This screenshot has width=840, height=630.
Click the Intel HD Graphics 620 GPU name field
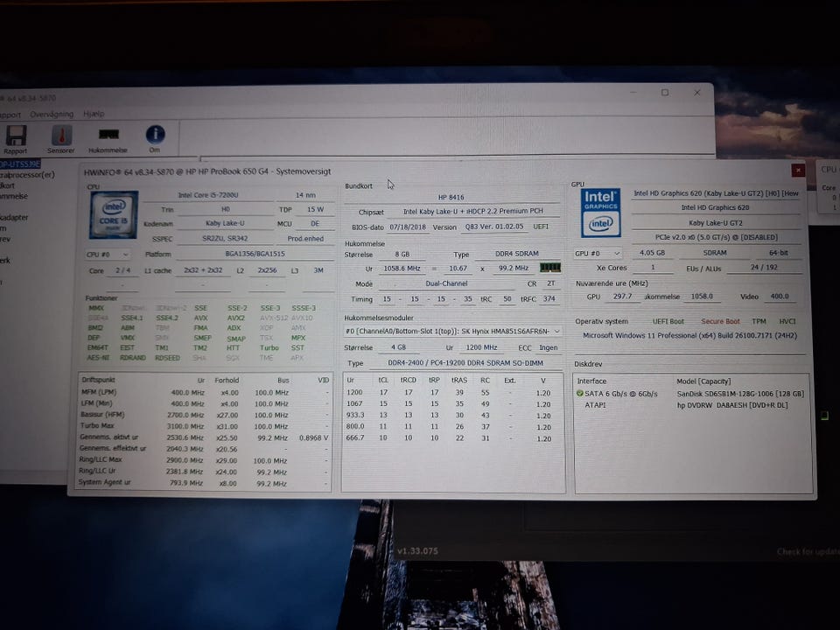click(x=715, y=207)
